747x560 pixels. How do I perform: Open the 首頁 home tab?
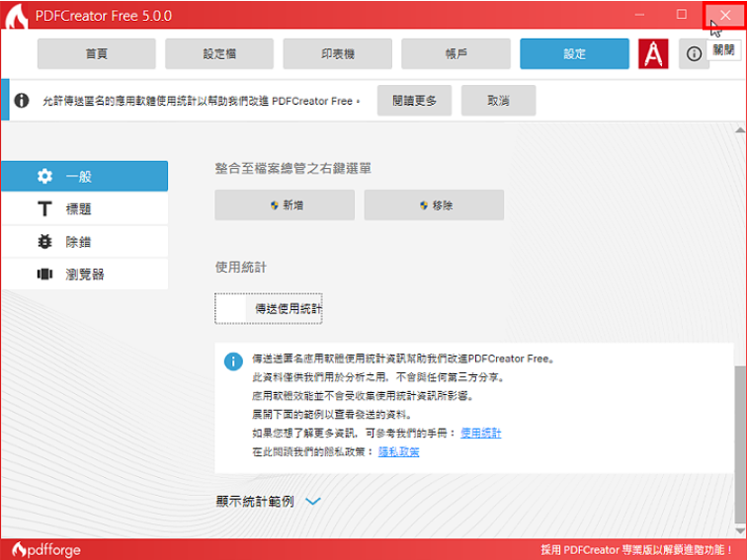click(96, 53)
